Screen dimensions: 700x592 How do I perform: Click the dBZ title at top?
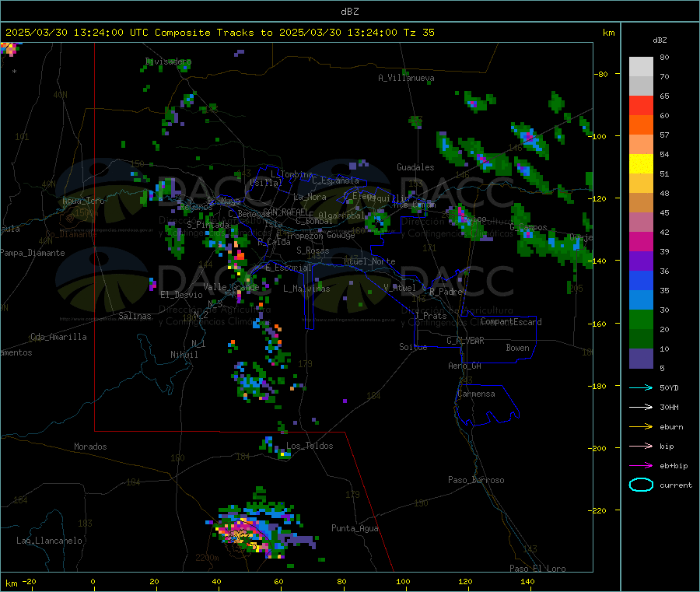tap(349, 12)
